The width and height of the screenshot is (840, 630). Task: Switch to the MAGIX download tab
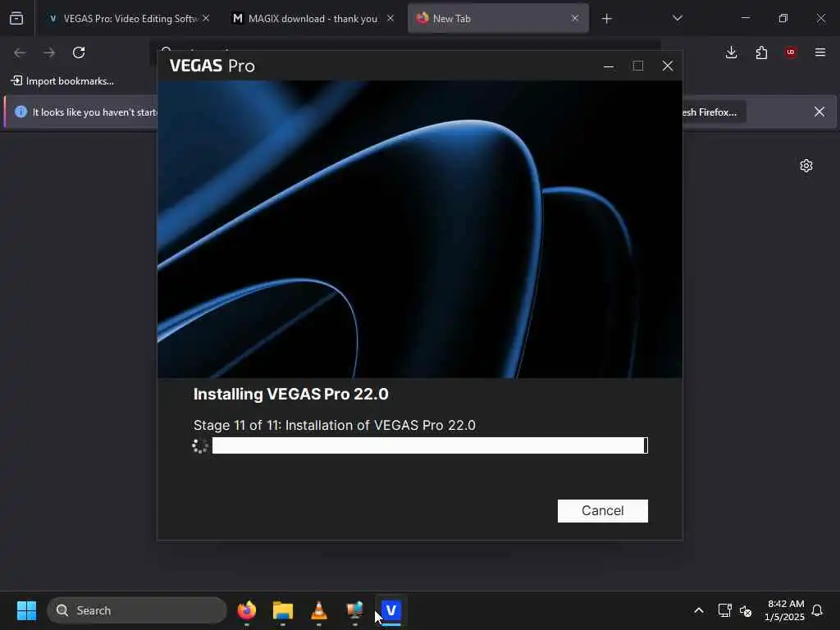pyautogui.click(x=313, y=19)
